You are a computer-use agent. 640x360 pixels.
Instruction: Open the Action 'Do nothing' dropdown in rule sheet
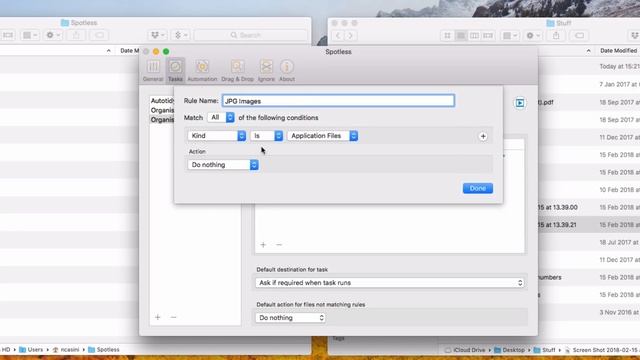coord(223,164)
